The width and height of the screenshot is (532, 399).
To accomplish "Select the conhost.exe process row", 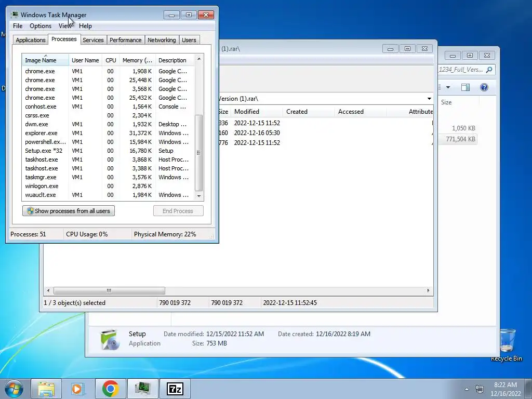I will tap(108, 107).
